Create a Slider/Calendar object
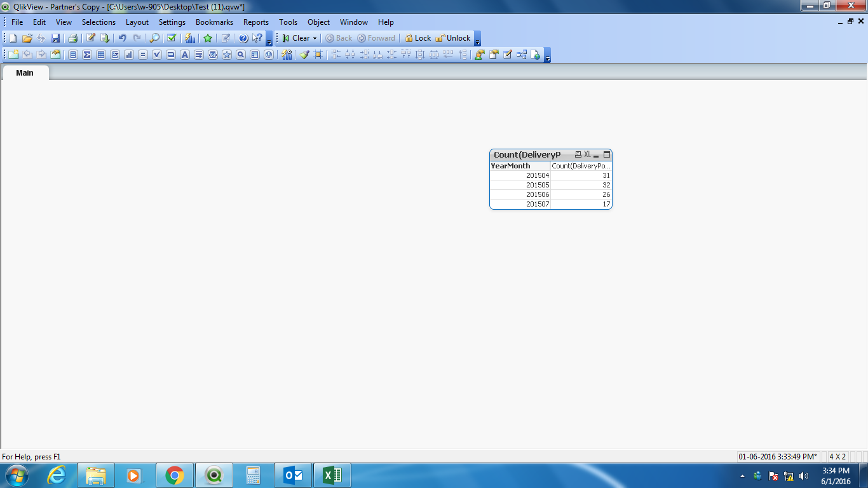This screenshot has height=488, width=868. 213,55
